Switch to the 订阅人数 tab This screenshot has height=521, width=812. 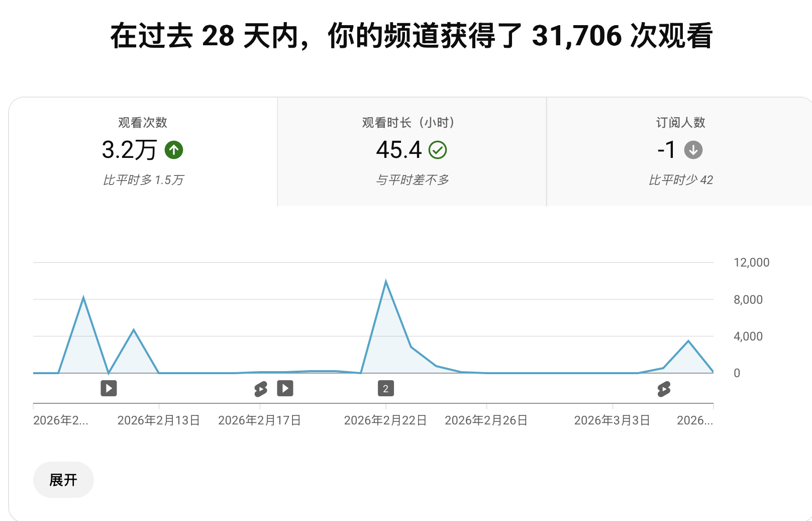pos(679,151)
